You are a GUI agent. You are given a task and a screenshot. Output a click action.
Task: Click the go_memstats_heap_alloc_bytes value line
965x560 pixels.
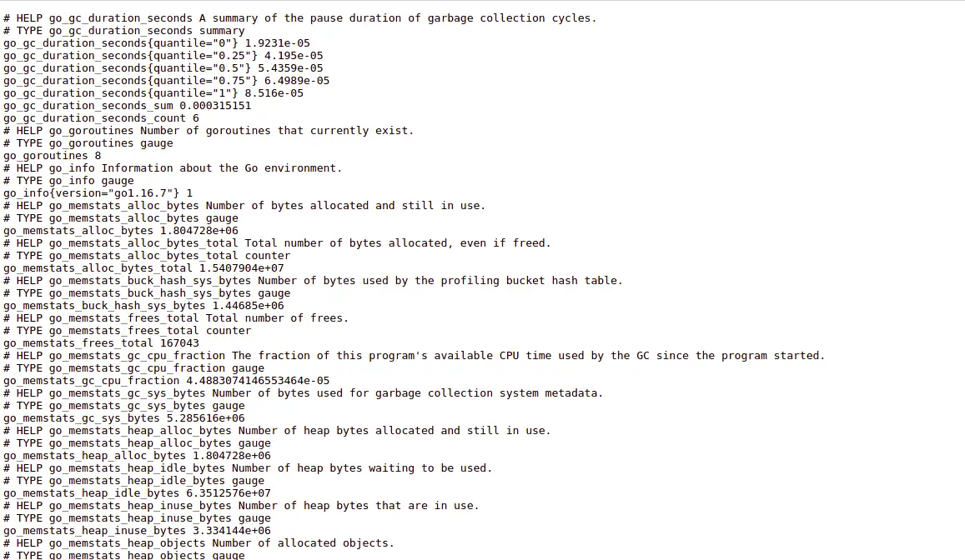pos(137,456)
